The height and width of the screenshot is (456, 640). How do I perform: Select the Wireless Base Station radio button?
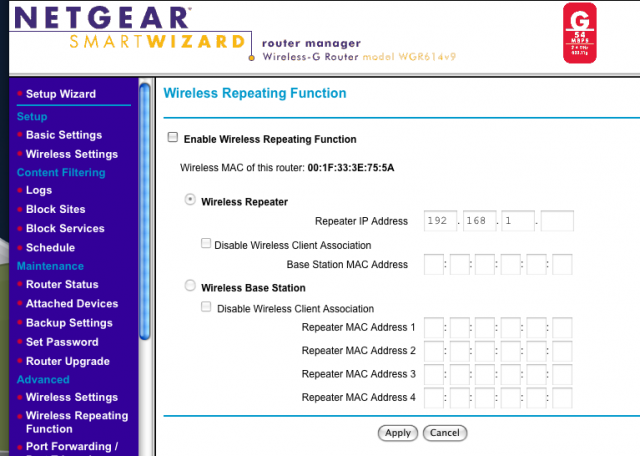(190, 285)
